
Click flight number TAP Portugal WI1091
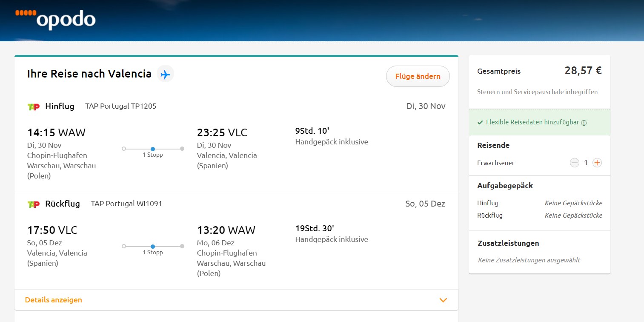coord(126,204)
